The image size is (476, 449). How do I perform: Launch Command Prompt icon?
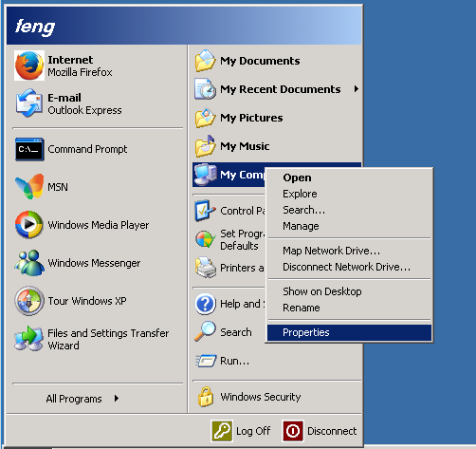29,149
